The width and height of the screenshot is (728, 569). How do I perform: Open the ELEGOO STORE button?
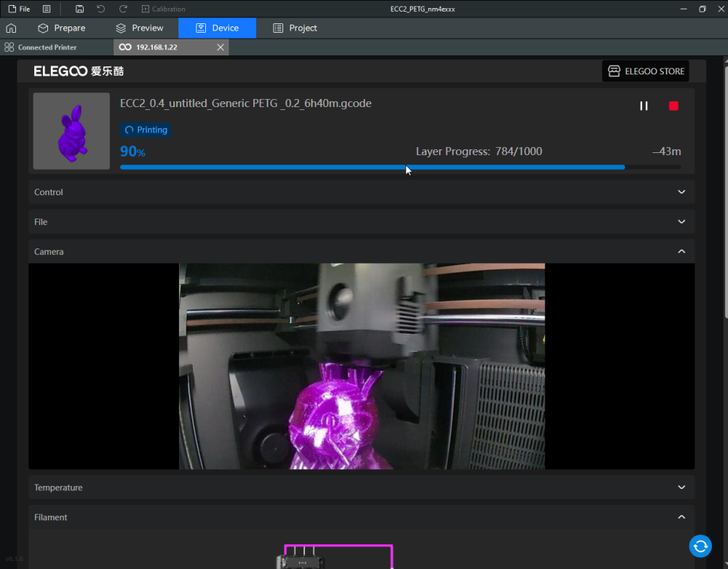tap(645, 71)
